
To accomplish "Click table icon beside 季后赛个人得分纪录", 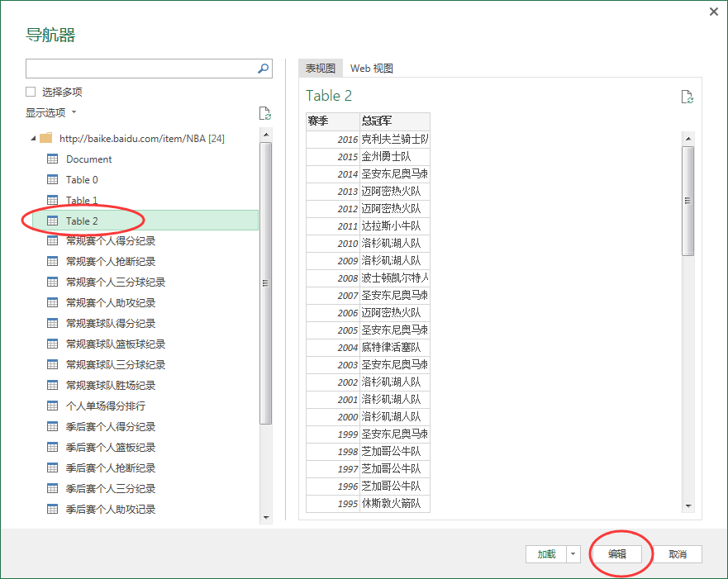I will tap(52, 426).
